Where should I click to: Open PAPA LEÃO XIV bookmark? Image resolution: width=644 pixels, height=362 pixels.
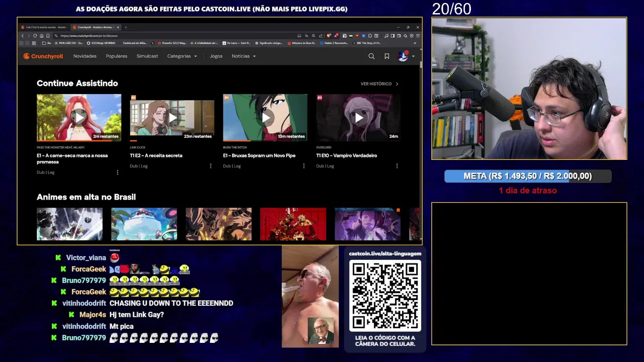(x=69, y=43)
